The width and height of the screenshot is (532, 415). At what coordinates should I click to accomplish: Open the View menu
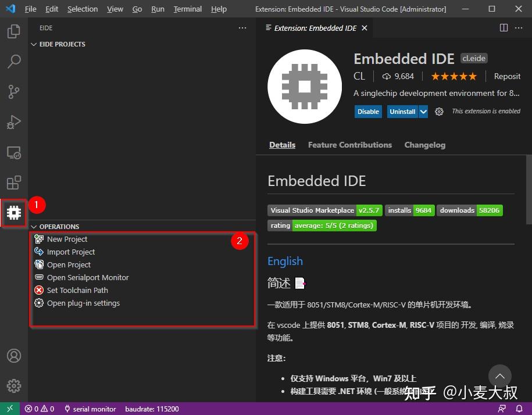pyautogui.click(x=115, y=9)
